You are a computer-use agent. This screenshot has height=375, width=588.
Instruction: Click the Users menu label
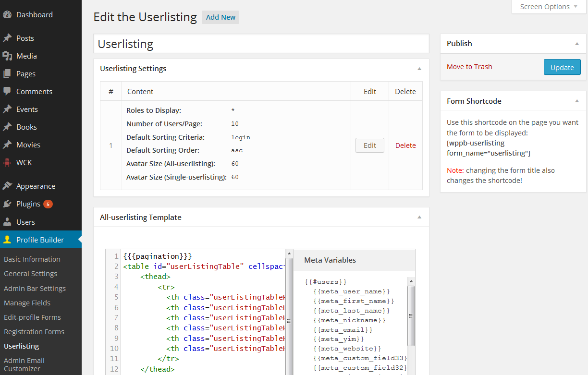click(25, 222)
